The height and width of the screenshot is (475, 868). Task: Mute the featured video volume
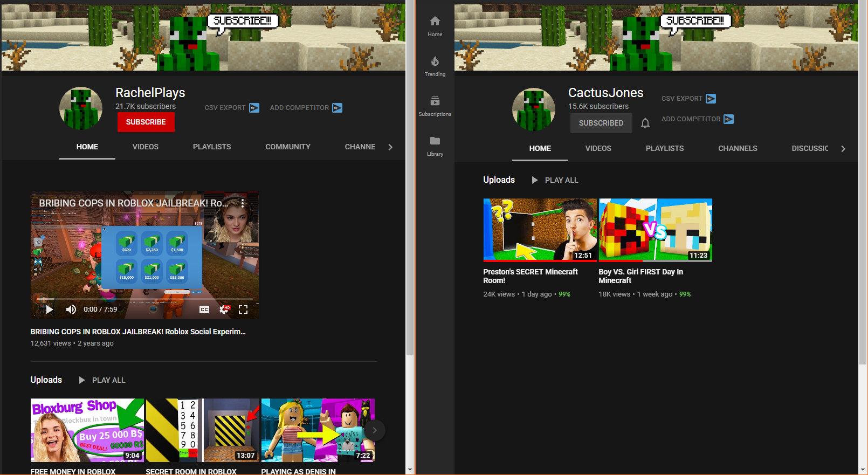tap(71, 309)
